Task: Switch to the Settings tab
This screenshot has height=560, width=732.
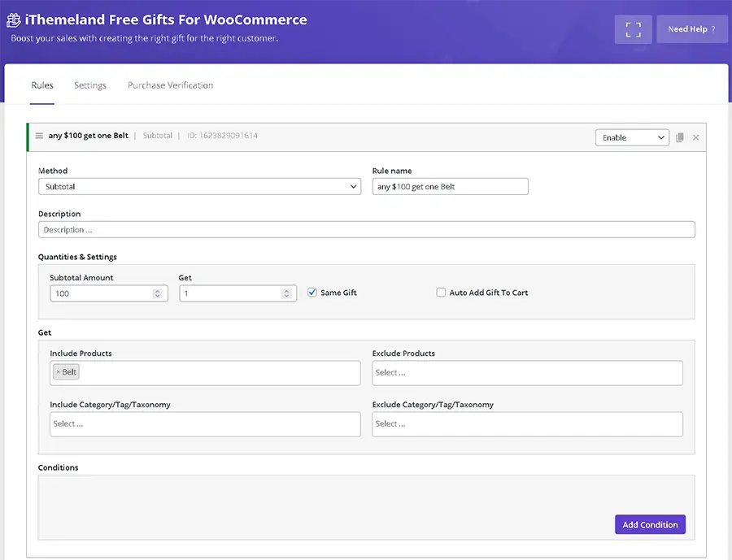Action: (x=90, y=85)
